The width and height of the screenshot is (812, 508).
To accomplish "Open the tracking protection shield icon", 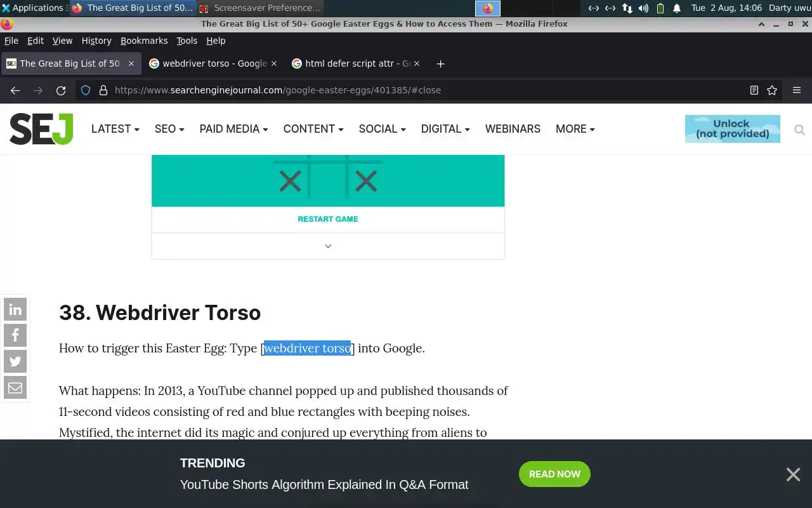I will point(86,90).
